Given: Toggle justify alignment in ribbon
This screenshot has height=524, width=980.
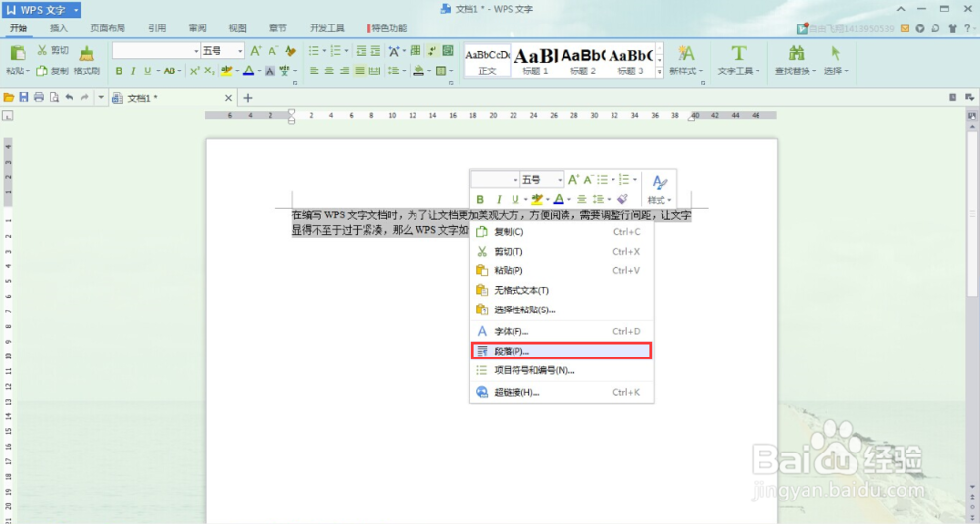Looking at the screenshot, I should [360, 71].
